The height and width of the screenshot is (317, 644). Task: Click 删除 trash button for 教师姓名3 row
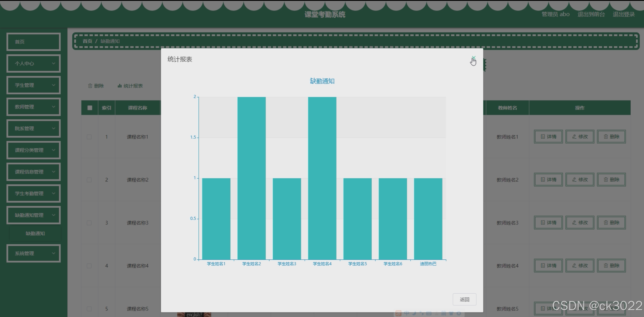point(611,223)
